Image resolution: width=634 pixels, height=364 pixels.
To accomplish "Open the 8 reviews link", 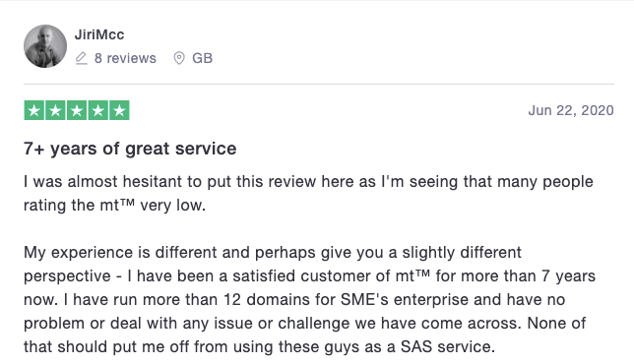I will coord(125,58).
